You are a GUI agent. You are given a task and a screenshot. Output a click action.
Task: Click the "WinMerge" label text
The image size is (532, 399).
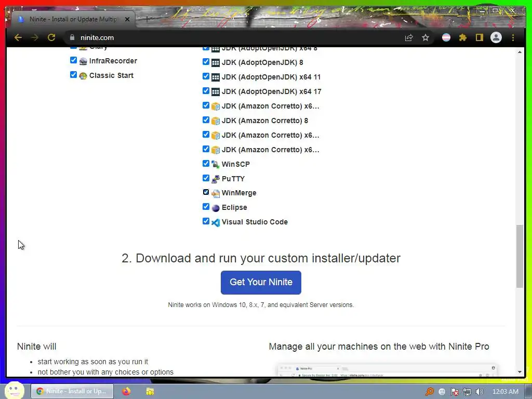[239, 193]
